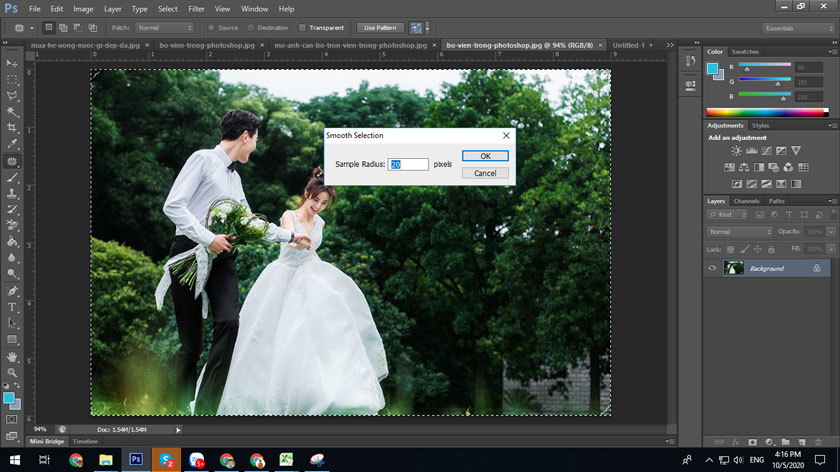
Task: Select the Move tool
Action: coord(12,63)
